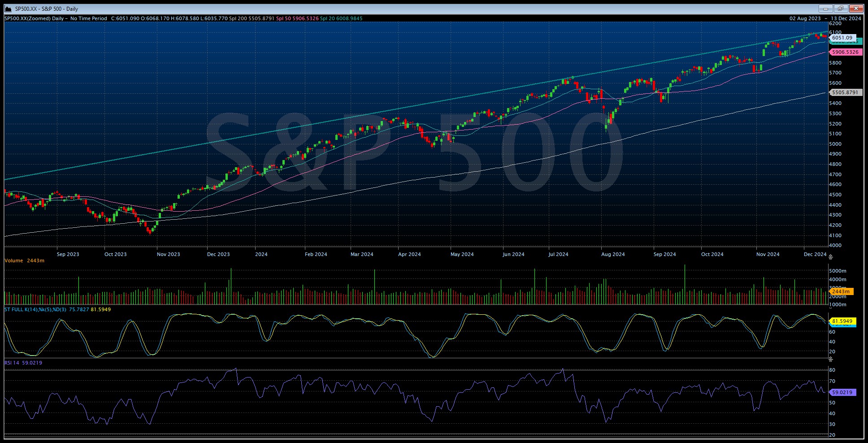The image size is (868, 443).
Task: Select the Dec 2024 axis label
Action: coord(816,254)
